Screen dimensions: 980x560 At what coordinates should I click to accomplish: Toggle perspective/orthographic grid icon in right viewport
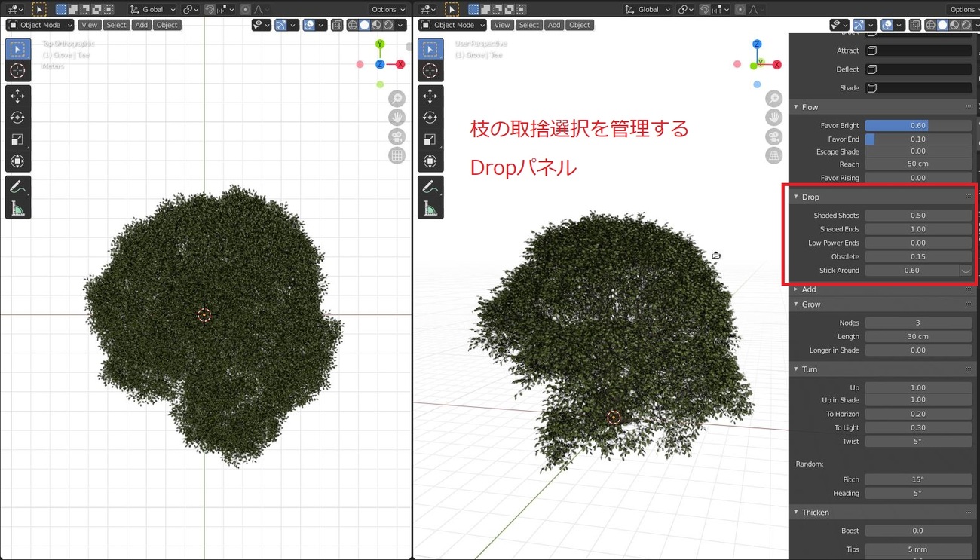pos(773,156)
